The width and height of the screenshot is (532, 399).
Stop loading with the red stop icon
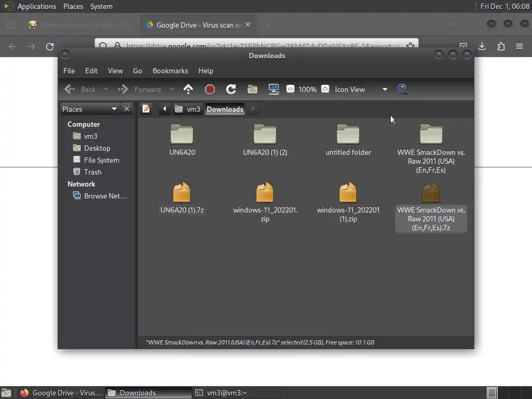coord(210,89)
